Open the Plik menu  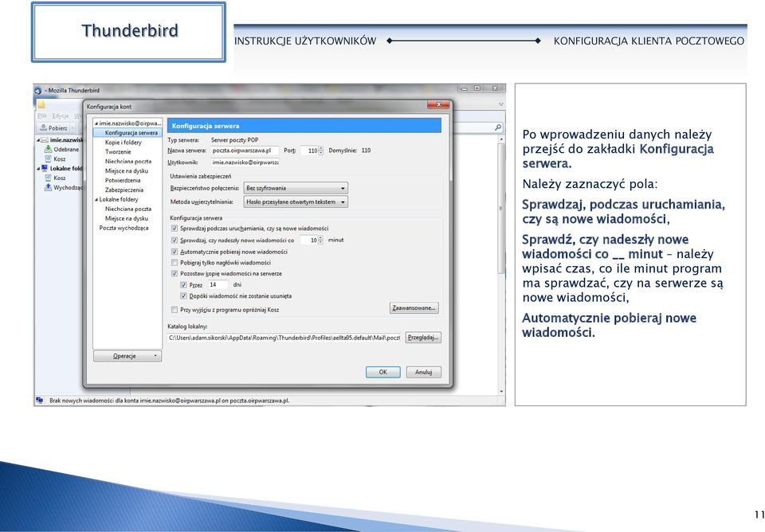[x=42, y=115]
